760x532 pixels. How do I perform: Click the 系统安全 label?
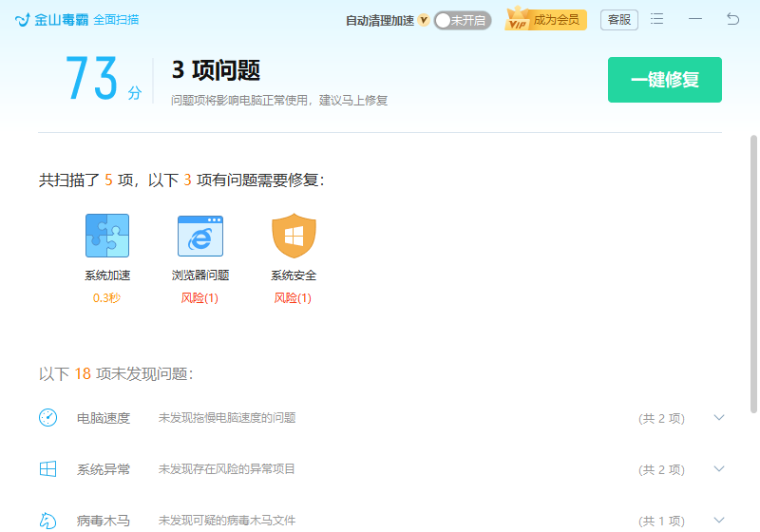pos(294,275)
